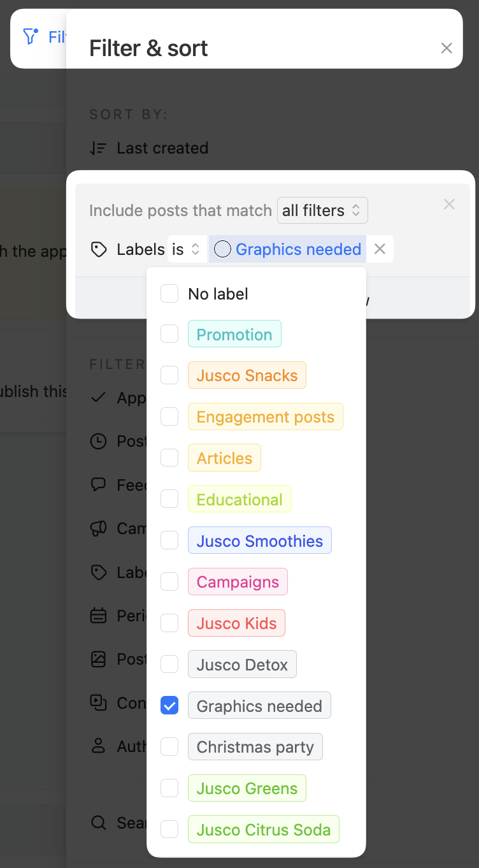Viewport: 479px width, 868px height.
Task: Enable the No label option
Action: point(169,293)
